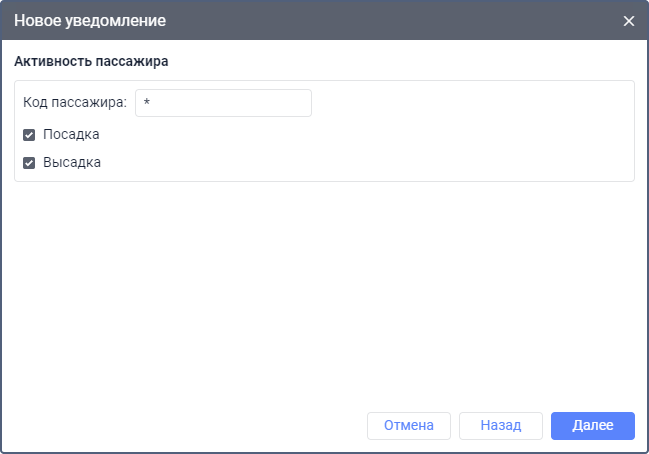
Task: Click the Новое уведомление title text
Action: (90, 21)
